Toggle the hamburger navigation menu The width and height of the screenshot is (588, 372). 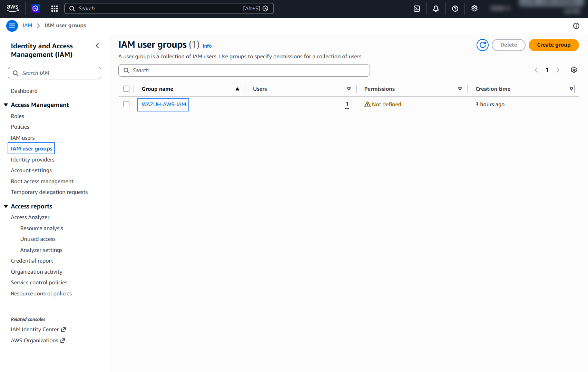pos(12,26)
